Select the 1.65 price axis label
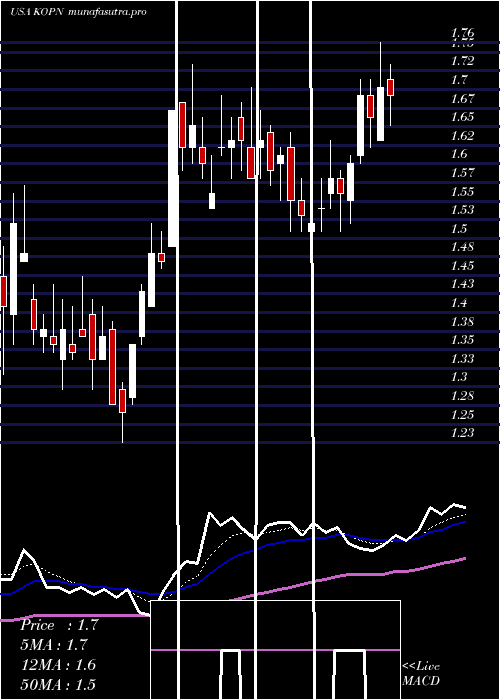Image resolution: width=500 pixels, height=700 pixels. click(x=462, y=117)
